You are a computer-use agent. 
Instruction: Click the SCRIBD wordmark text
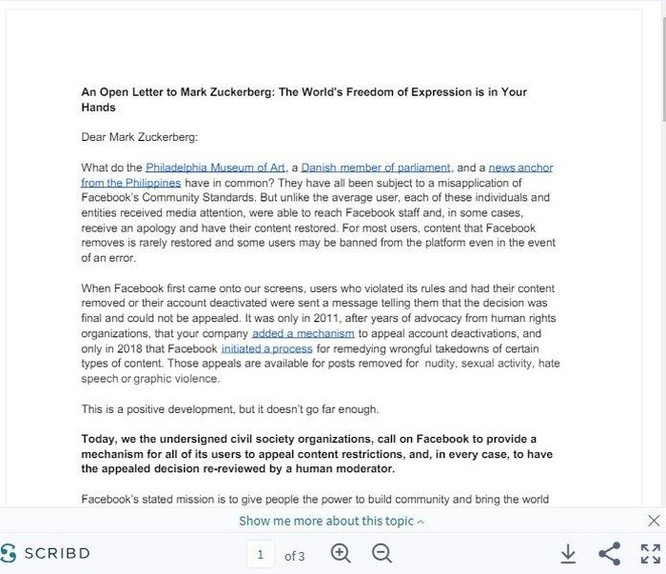pyautogui.click(x=57, y=553)
